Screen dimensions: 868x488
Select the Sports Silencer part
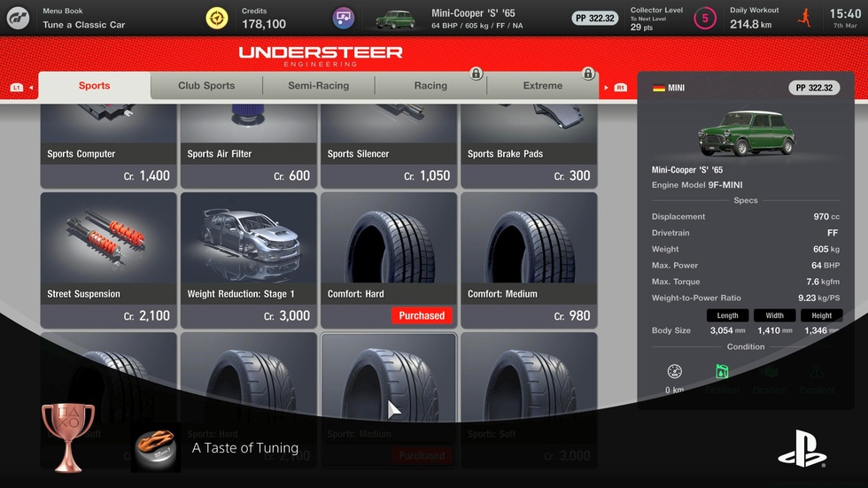tap(389, 147)
